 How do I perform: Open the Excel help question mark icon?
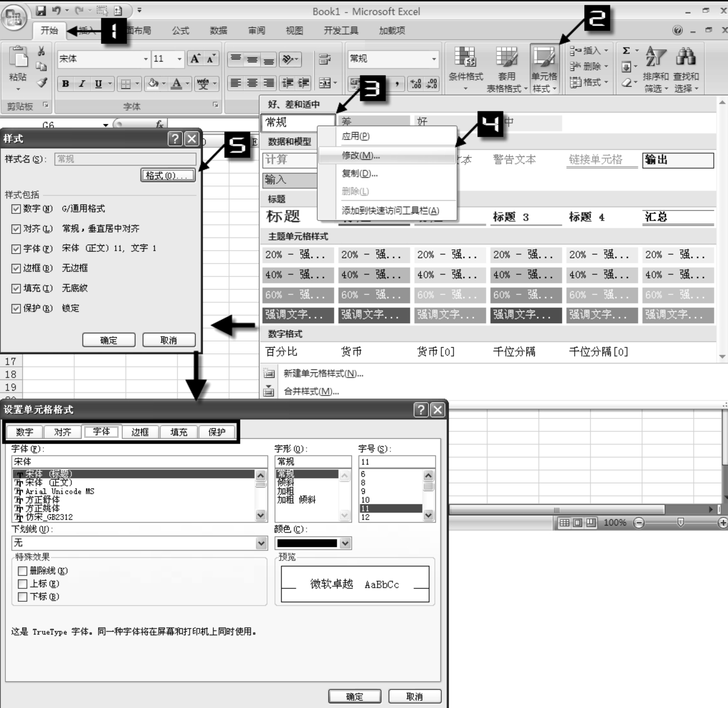(x=677, y=31)
